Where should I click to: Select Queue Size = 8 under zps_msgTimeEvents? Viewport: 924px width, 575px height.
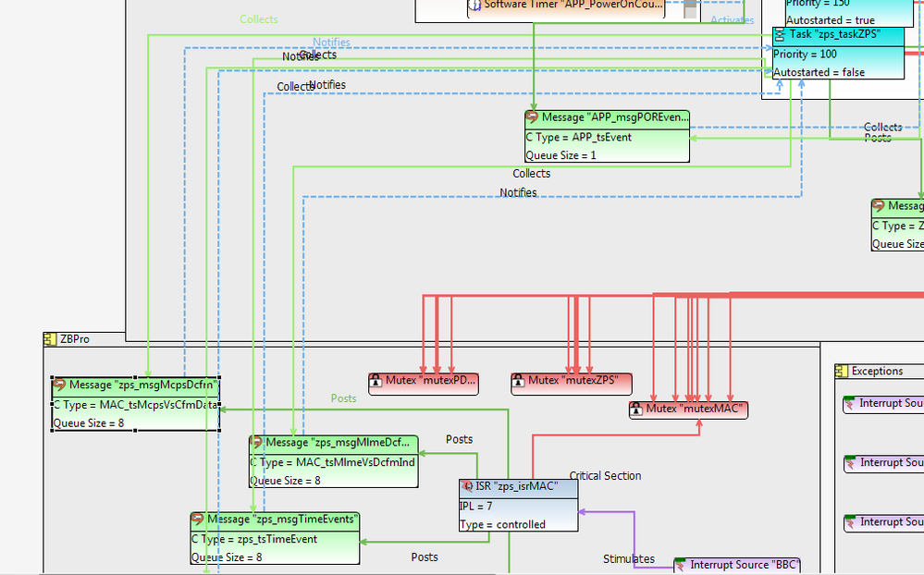pos(227,557)
